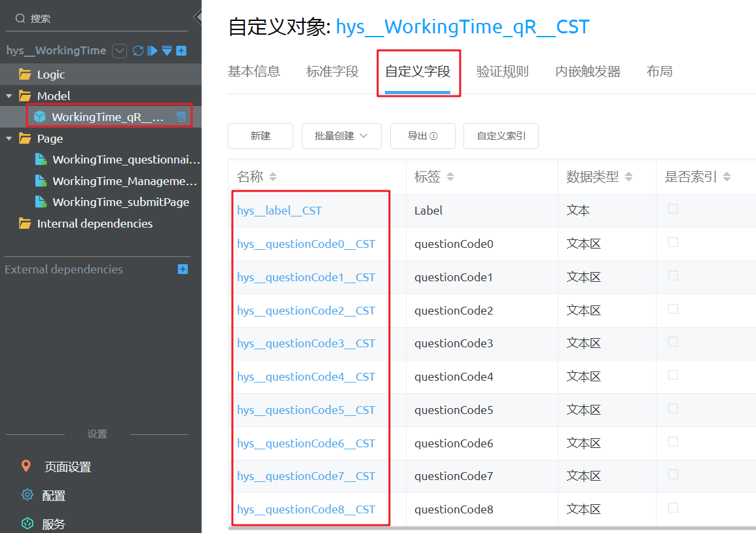Click page icon of WorkingTime_Manageme...
Image resolution: width=756 pixels, height=533 pixels.
pos(41,181)
